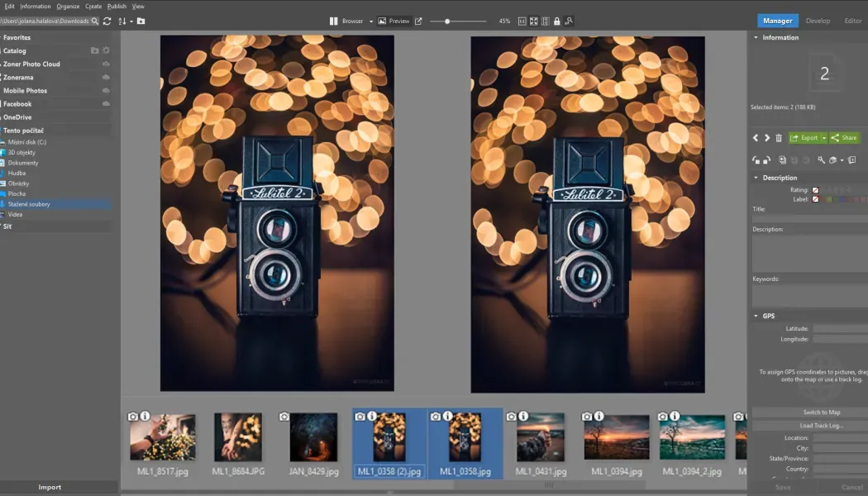Click the quick edits magic wand icon
Screen dimensions: 868x496
tap(822, 160)
